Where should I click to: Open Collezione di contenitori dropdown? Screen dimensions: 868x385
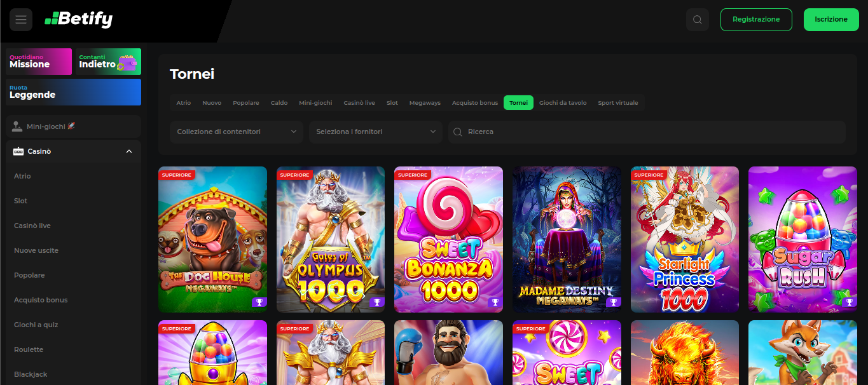click(237, 132)
